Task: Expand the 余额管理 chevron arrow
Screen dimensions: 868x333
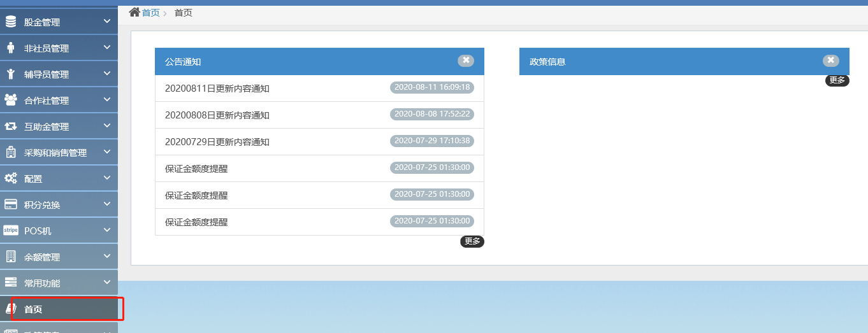Action: click(107, 257)
